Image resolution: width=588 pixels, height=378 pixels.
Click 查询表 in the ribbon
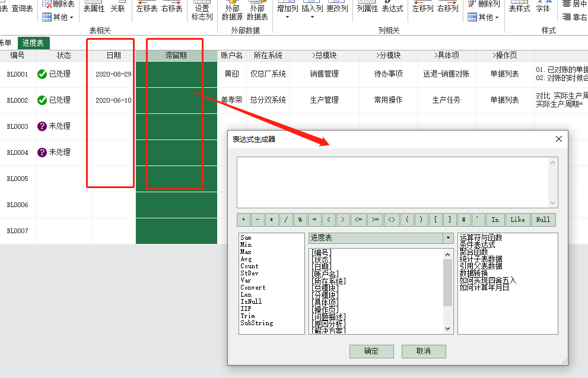click(22, 8)
